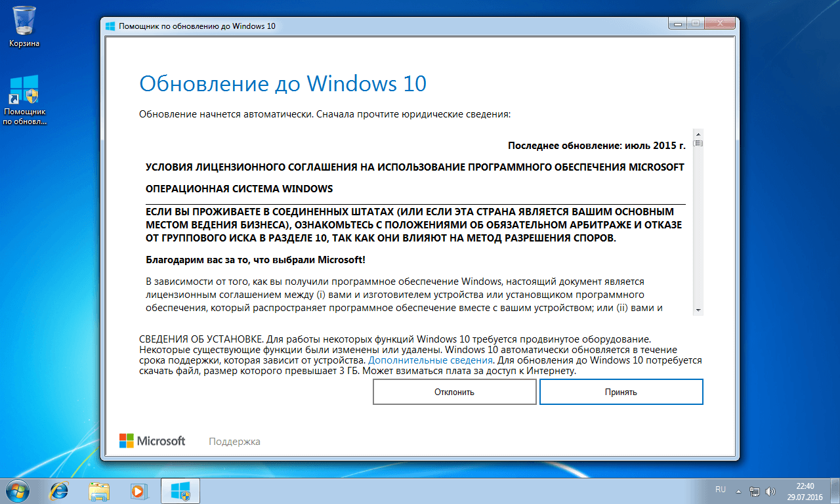Screen dimensions: 840x504
Task: Open the volume speaker tray icon
Action: point(770,490)
